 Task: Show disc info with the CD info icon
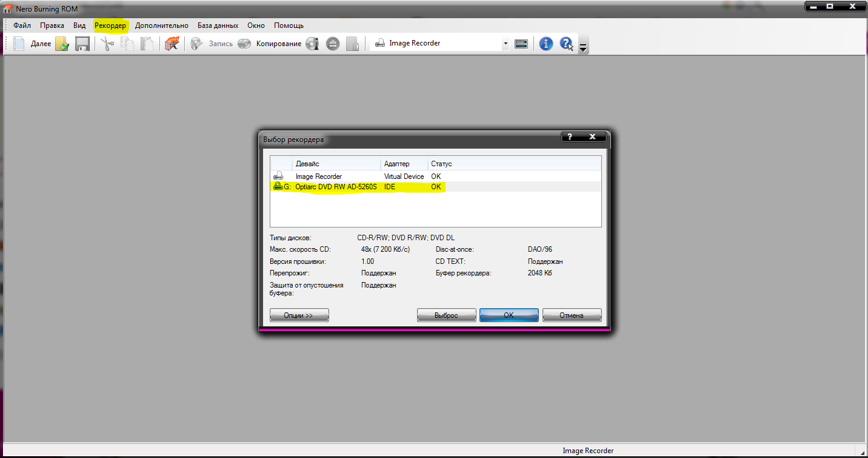(x=312, y=44)
